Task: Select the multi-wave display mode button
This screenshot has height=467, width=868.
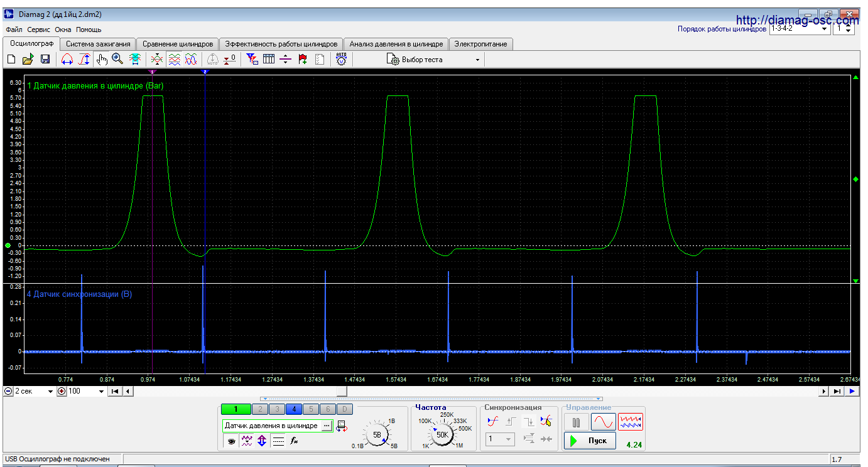Action: pyautogui.click(x=631, y=422)
